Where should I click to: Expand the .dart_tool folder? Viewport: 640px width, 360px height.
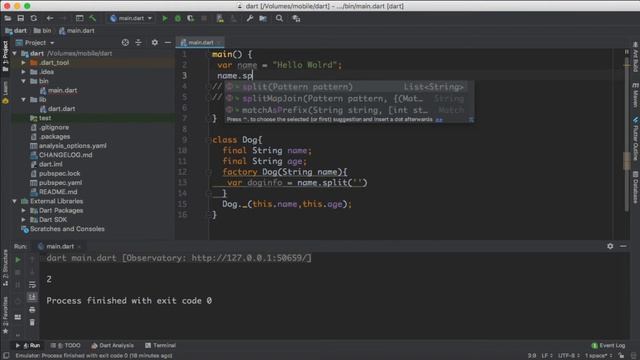(24, 63)
